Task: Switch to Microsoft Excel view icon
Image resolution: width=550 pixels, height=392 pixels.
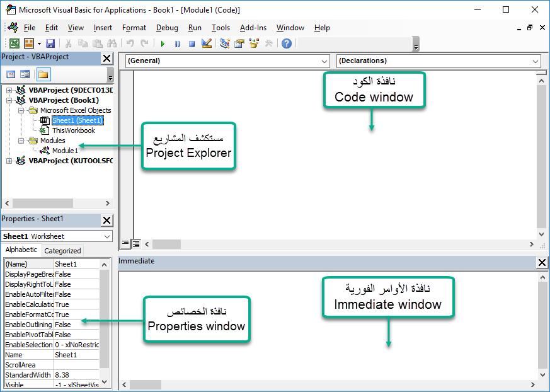Action: 14,43
